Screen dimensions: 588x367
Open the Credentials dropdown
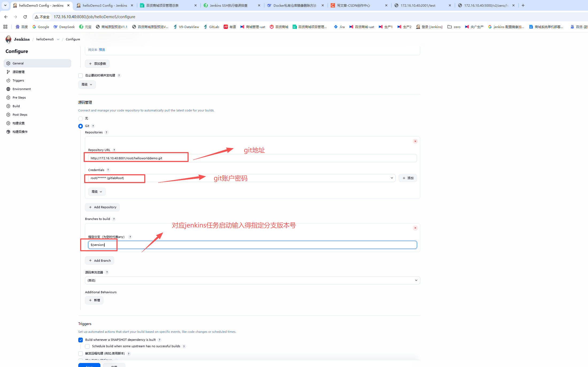[x=242, y=178]
